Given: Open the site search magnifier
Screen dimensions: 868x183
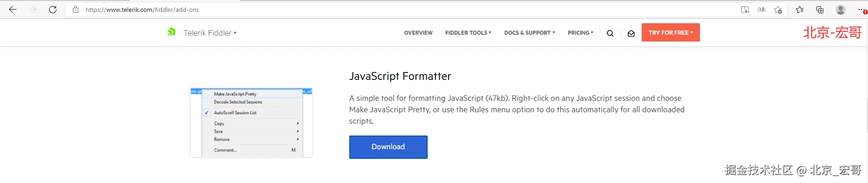Looking at the screenshot, I should [x=610, y=33].
